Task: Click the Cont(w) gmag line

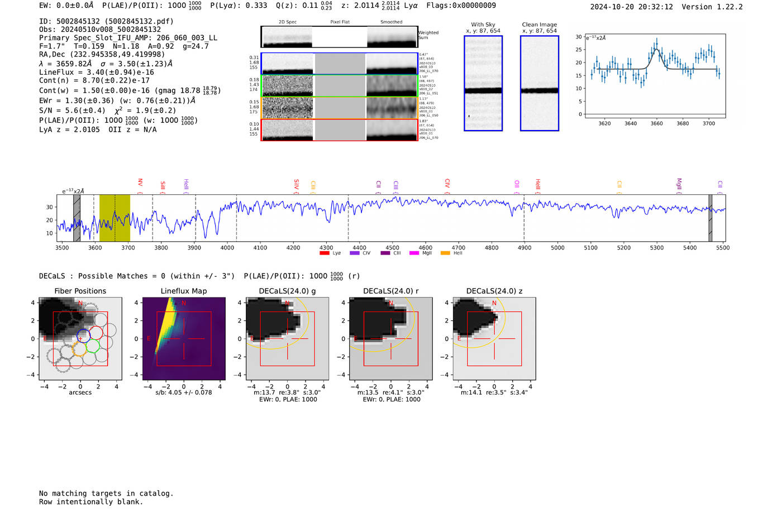Action: pyautogui.click(x=130, y=90)
